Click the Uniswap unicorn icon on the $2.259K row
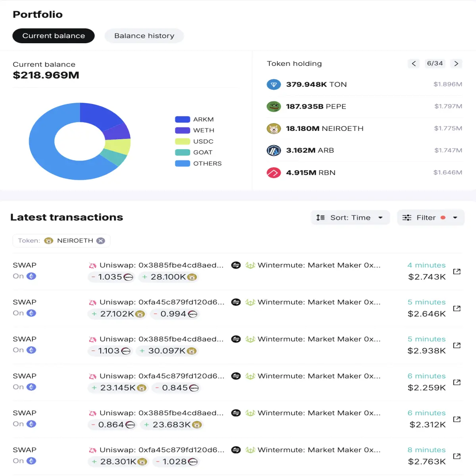The image size is (476, 476). [93, 376]
